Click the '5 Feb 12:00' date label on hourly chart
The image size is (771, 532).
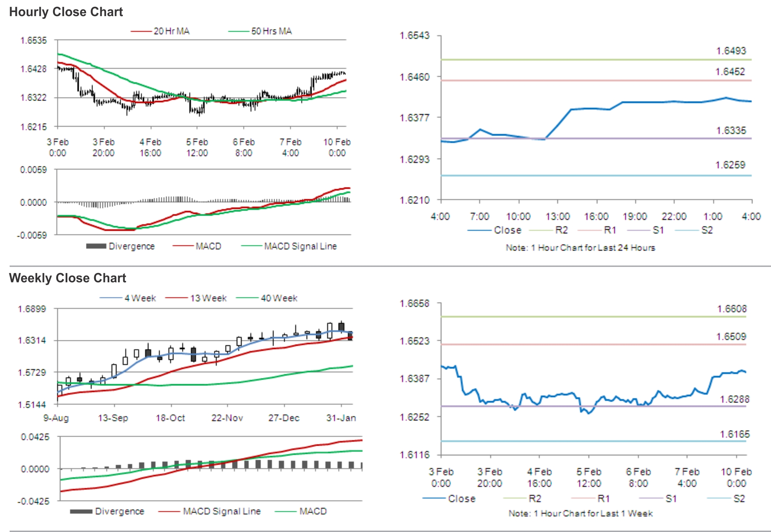click(x=197, y=148)
